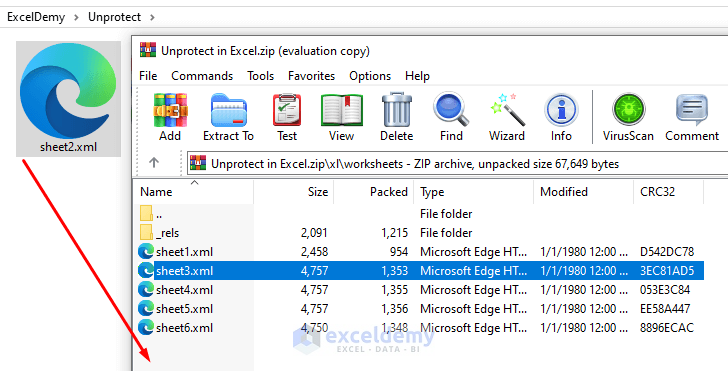Image resolution: width=728 pixels, height=371 pixels.
Task: Sort by the Packed column header
Action: point(374,192)
